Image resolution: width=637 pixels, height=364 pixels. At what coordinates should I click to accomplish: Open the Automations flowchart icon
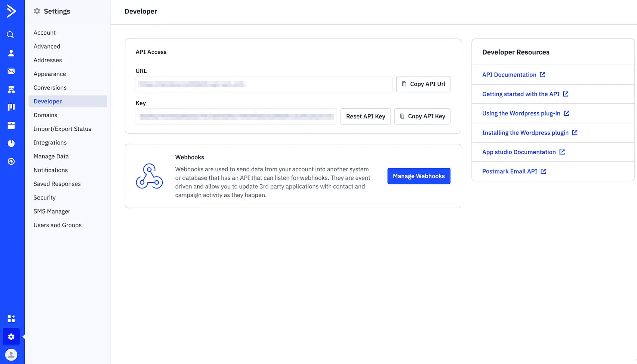11,89
